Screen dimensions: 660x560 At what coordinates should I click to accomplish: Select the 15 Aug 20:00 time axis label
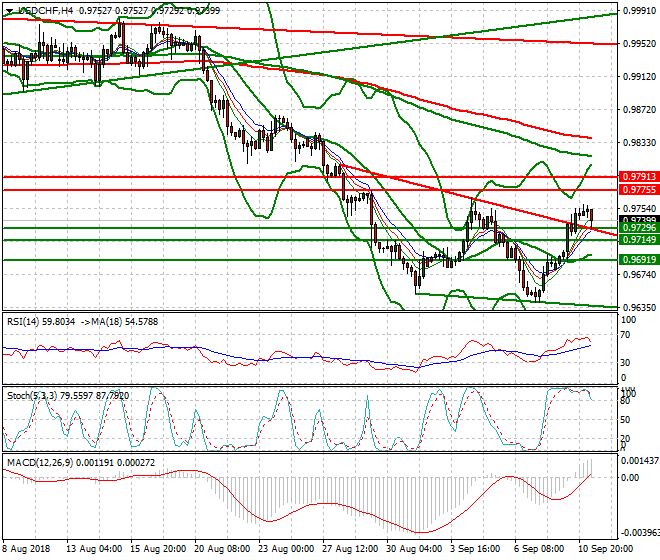pos(158,549)
